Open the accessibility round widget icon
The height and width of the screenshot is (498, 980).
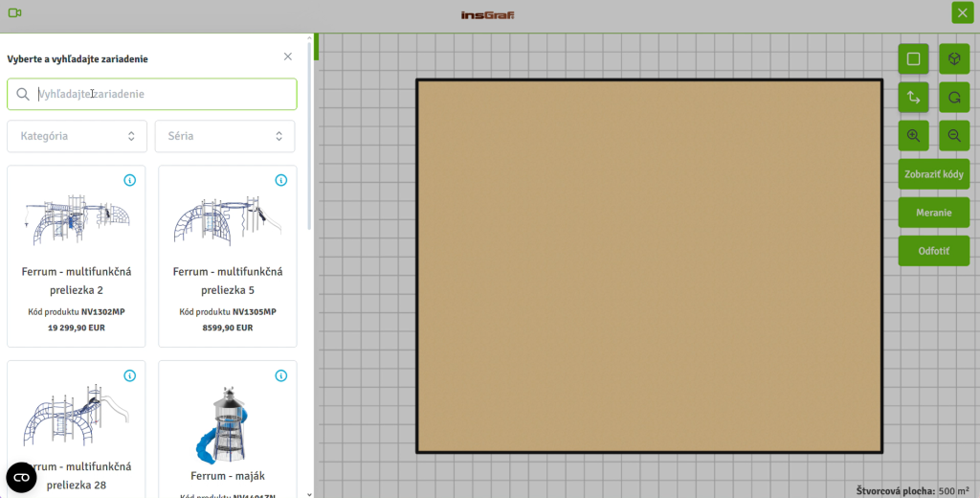coord(21,477)
